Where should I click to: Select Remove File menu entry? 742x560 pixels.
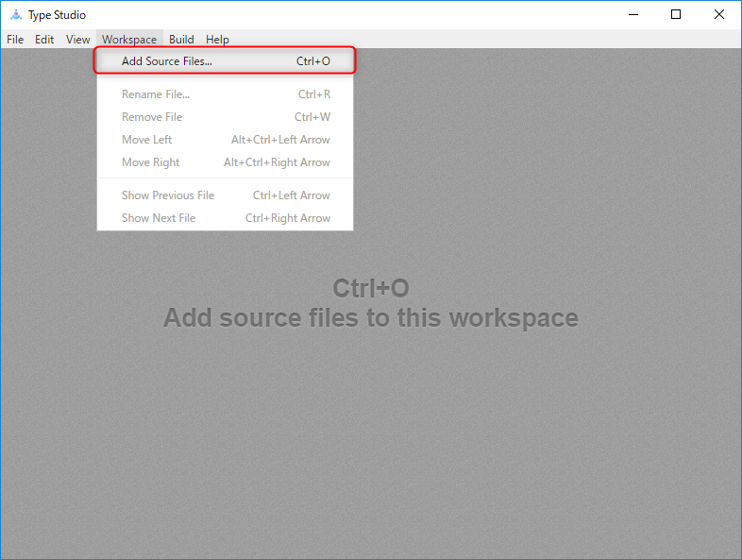tap(225, 117)
